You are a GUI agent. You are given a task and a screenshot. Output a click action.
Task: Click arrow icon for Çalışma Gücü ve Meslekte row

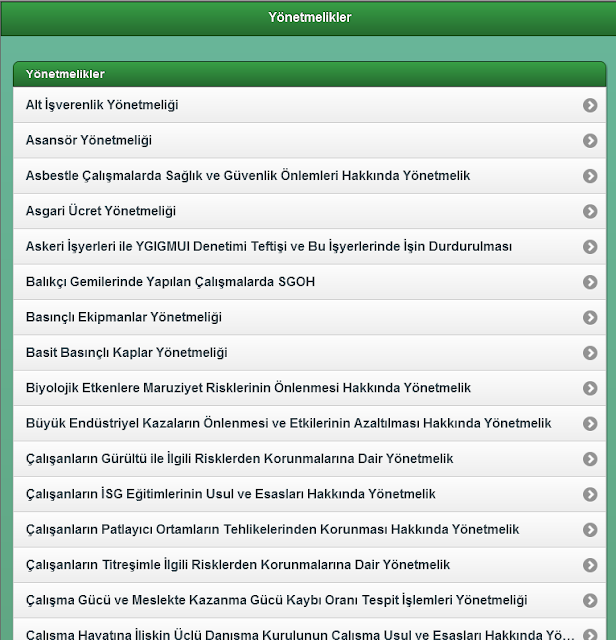pos(590,600)
